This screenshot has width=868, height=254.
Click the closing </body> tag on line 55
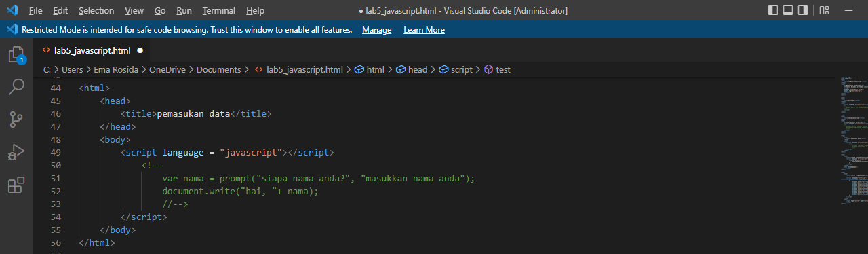point(118,230)
